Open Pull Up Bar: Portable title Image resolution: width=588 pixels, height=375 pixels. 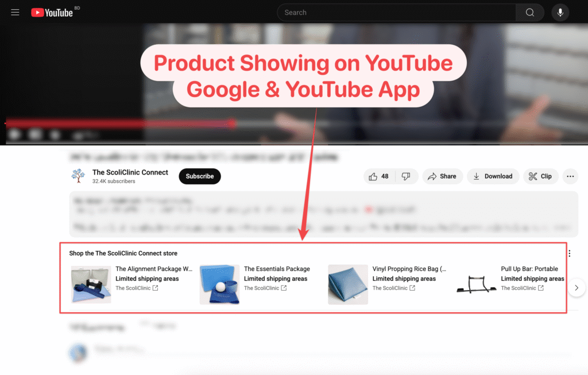529,269
